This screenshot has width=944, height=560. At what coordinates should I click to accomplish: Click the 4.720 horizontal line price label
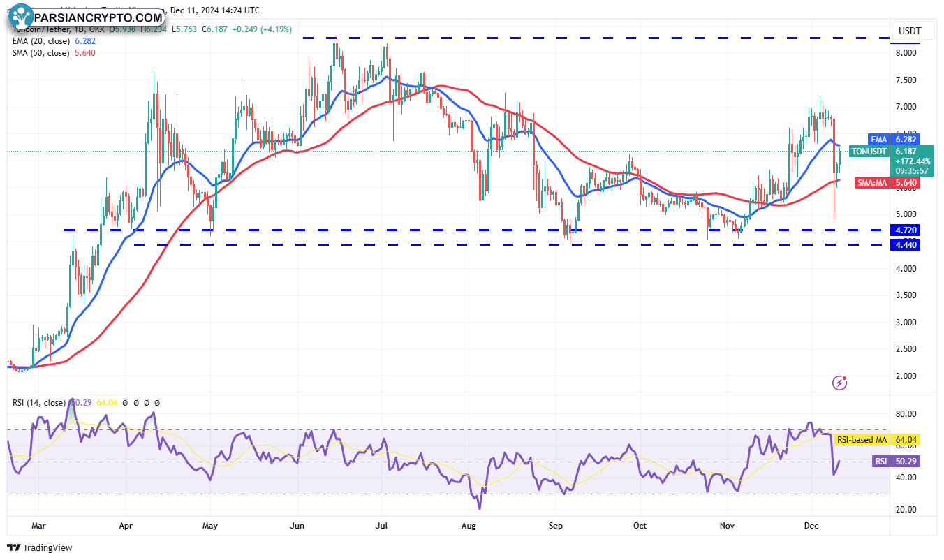(x=906, y=230)
